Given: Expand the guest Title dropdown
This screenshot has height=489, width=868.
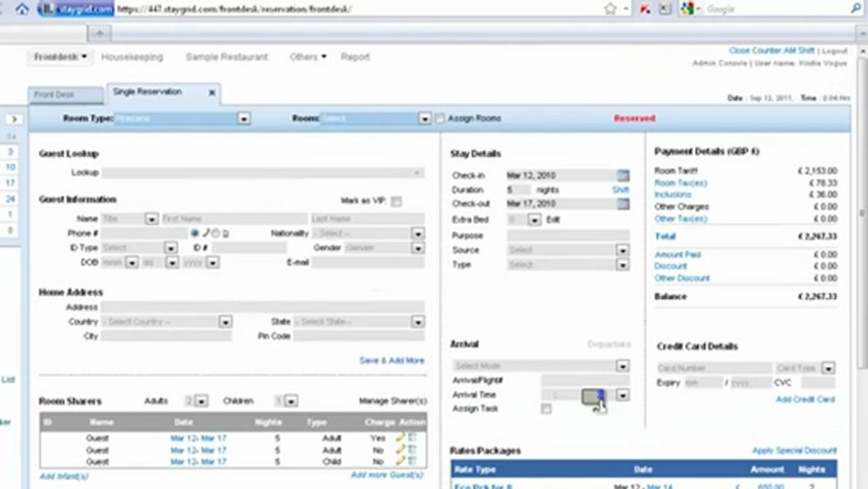Looking at the screenshot, I should tap(152, 219).
